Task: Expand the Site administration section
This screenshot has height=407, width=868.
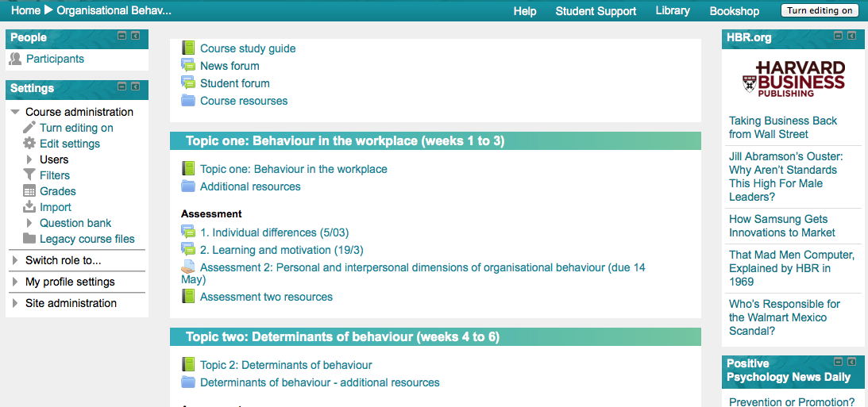Action: coord(15,303)
